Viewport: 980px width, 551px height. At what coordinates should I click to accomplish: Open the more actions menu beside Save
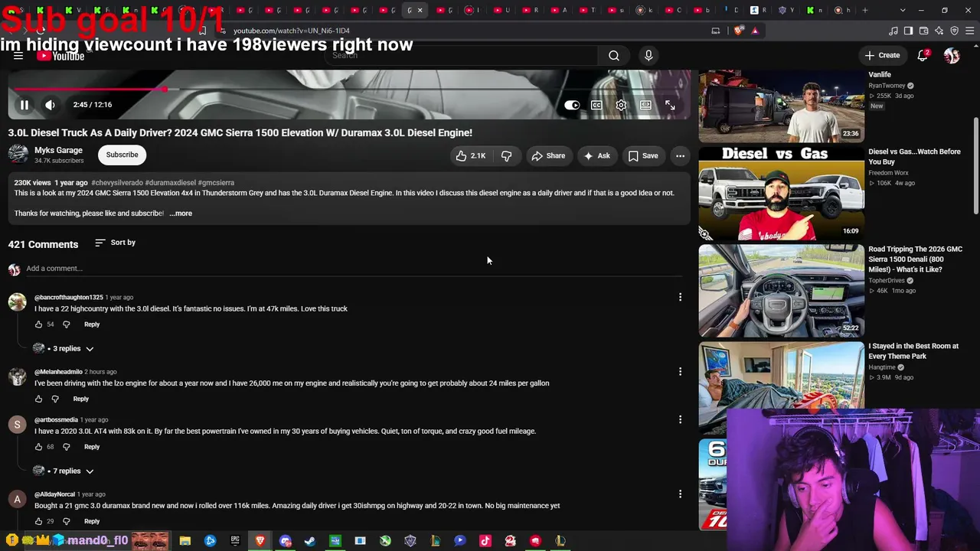tap(680, 156)
